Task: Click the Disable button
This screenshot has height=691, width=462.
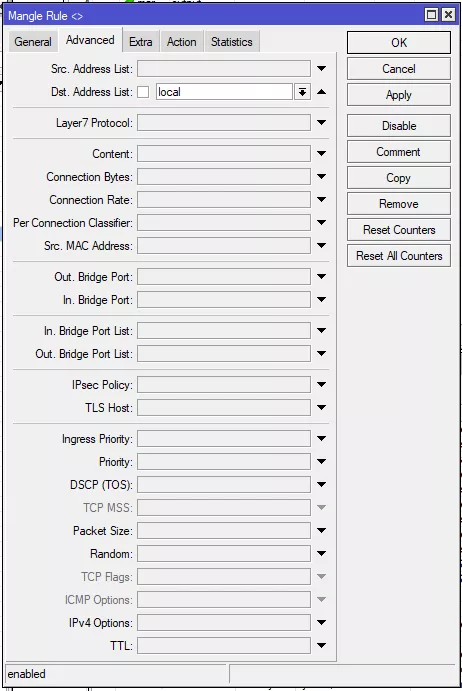Action: (399, 126)
